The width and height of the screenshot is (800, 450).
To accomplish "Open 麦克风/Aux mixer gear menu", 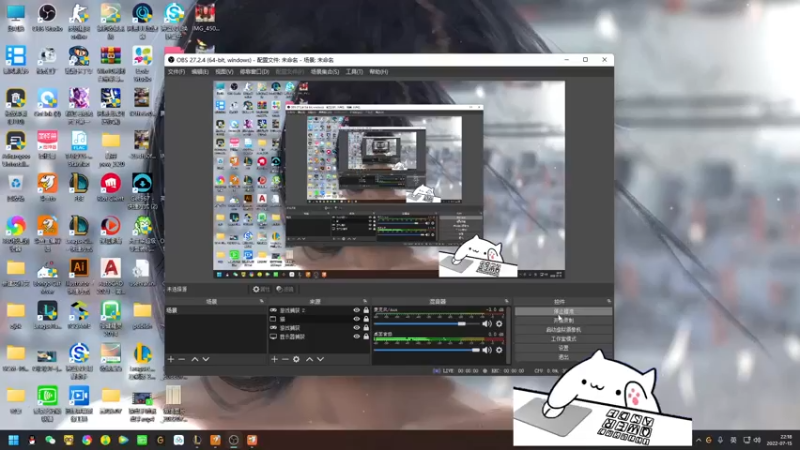I will (x=499, y=323).
